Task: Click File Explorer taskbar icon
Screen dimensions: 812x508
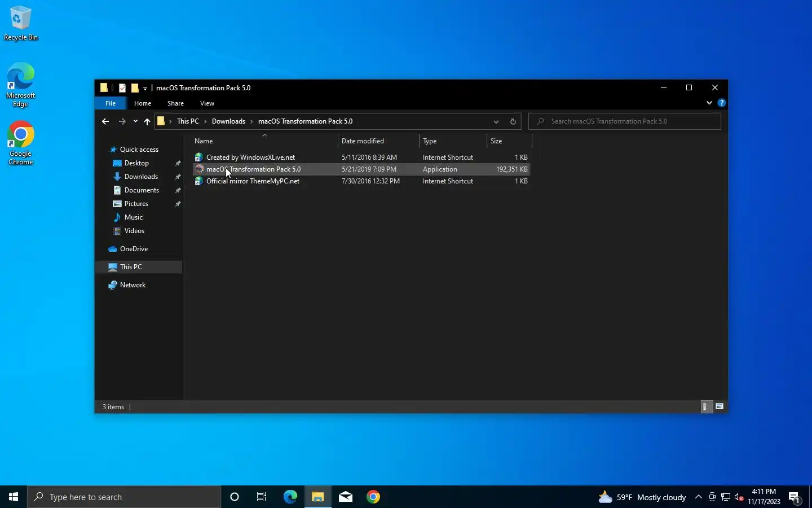Action: [317, 497]
